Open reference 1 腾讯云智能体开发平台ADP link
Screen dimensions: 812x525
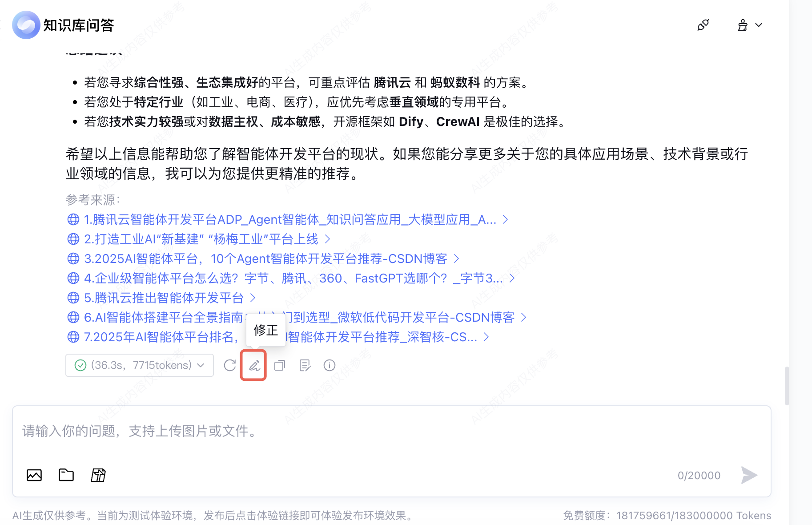[x=290, y=219]
